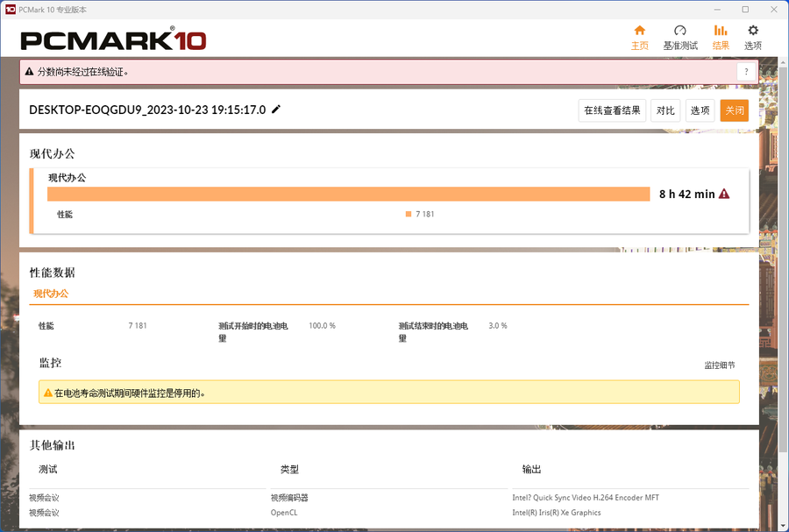Screen dimensions: 789x532
Task: Click the red warning triangle beside 8 h 42 min
Action: 724,194
